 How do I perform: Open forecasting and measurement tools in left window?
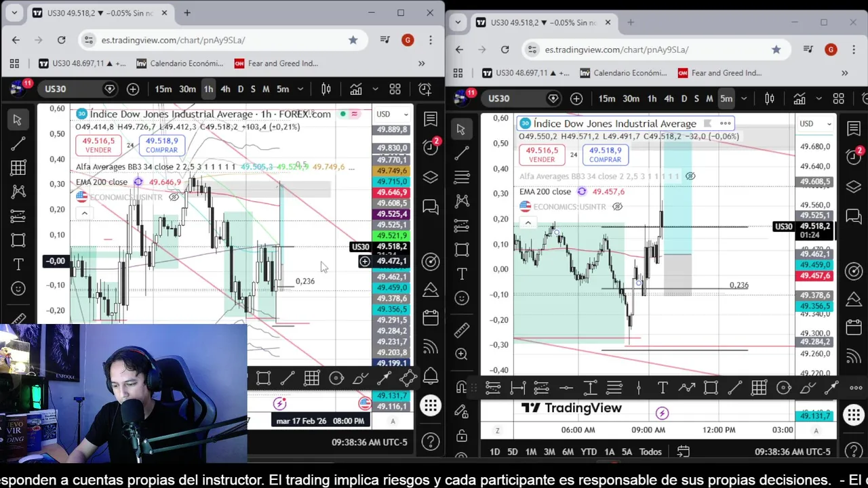18,216
